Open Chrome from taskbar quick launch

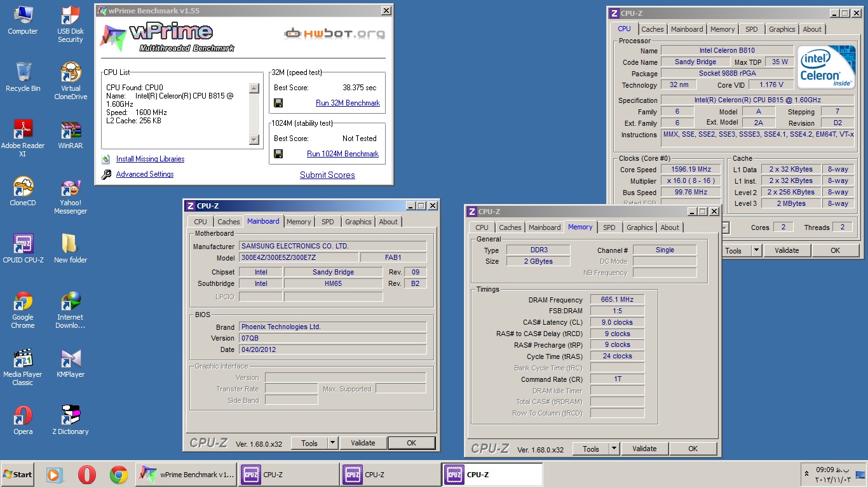click(118, 475)
